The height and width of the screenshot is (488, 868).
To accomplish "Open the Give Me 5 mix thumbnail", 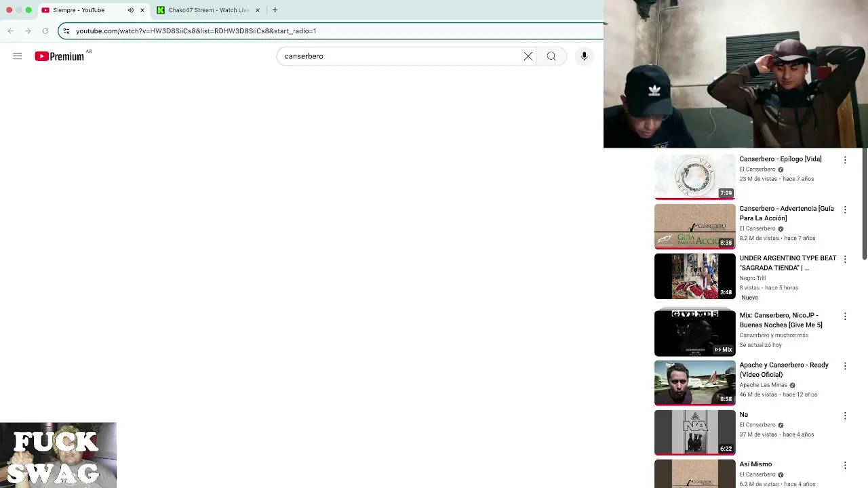I will [x=694, y=333].
